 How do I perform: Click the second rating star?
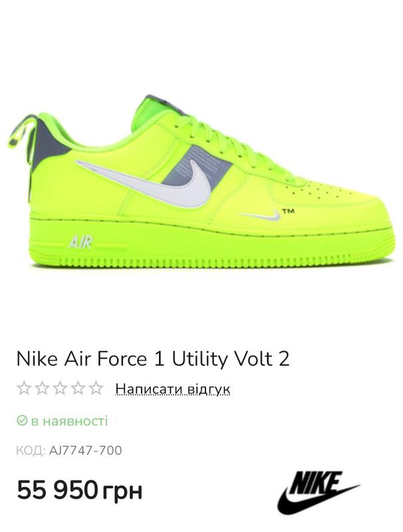(42, 388)
